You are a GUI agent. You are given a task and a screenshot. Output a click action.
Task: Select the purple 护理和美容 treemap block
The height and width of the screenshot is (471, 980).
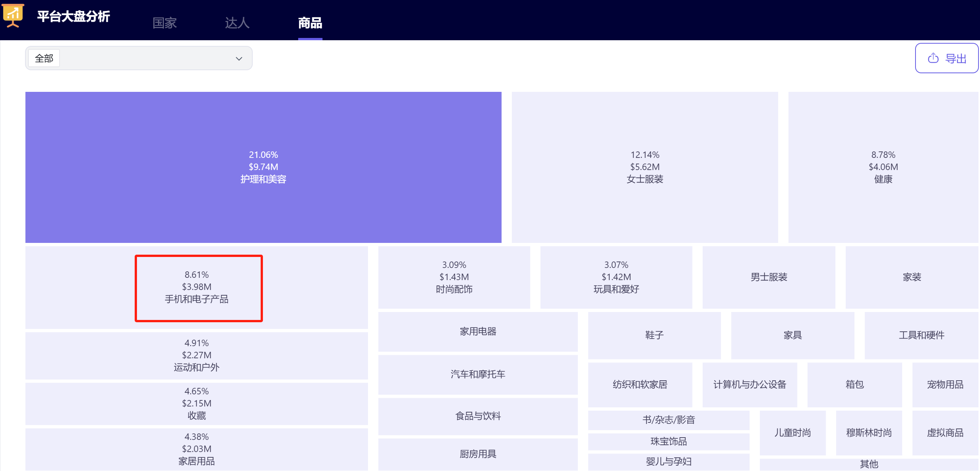tap(263, 167)
